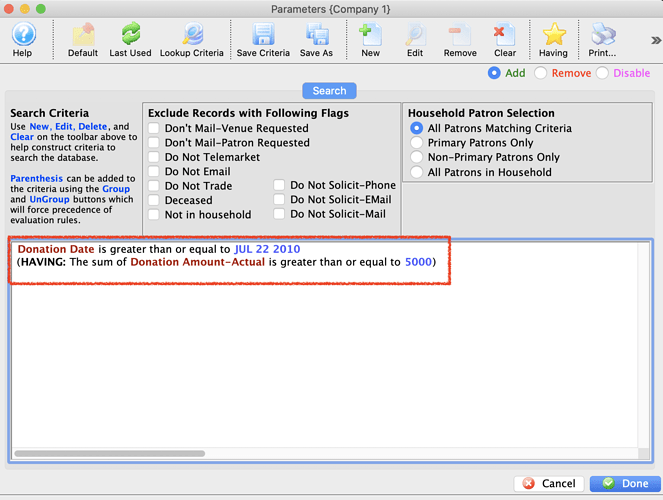Check the Deceased flag
This screenshot has height=500, width=663.
point(154,200)
